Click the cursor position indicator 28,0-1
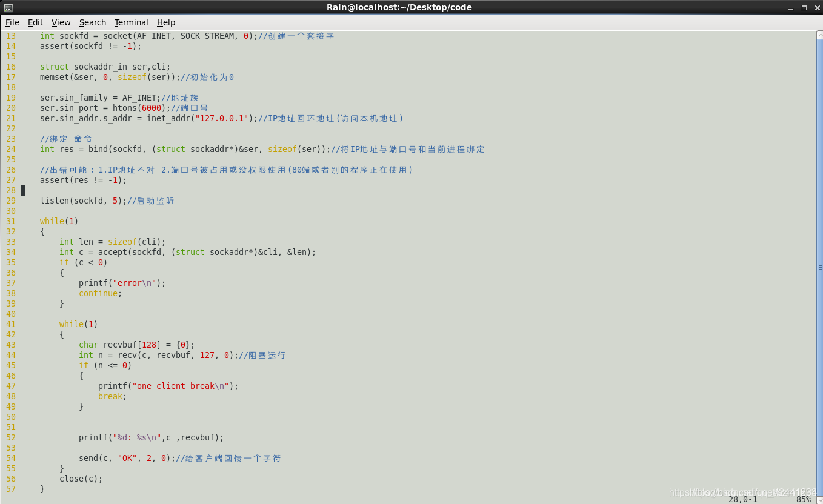This screenshot has width=823, height=504. point(742,499)
